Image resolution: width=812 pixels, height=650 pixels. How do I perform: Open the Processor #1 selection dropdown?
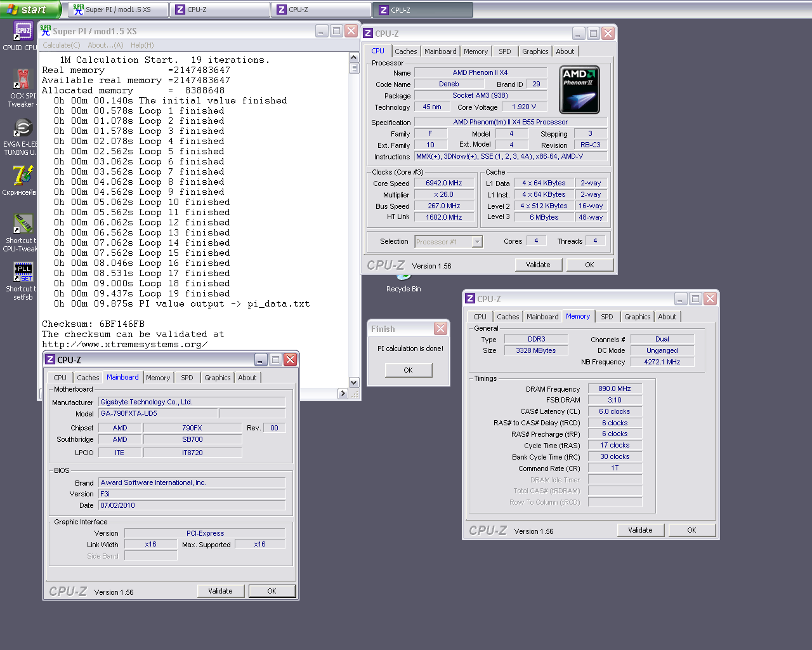[449, 242]
